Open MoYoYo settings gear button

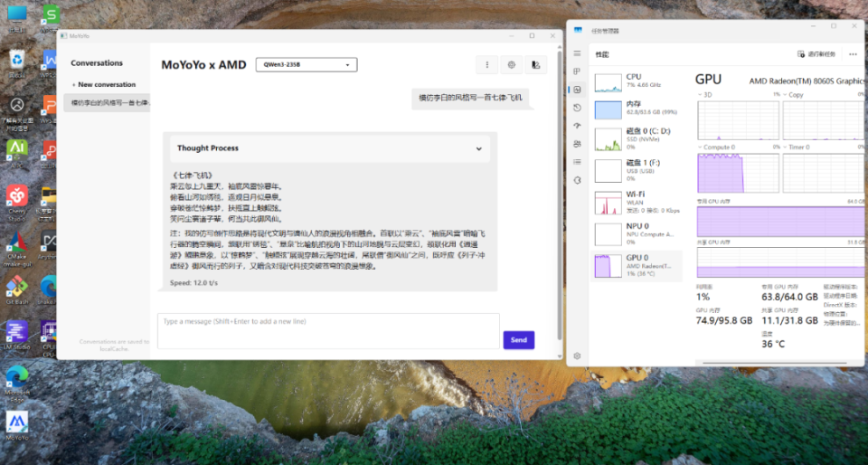[x=512, y=65]
